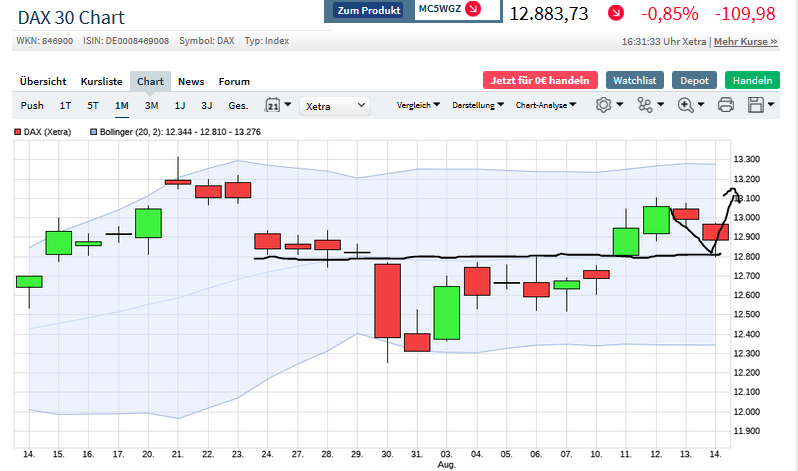Click the large red candle on 30.
This screenshot has height=471, width=798.
coord(387,300)
